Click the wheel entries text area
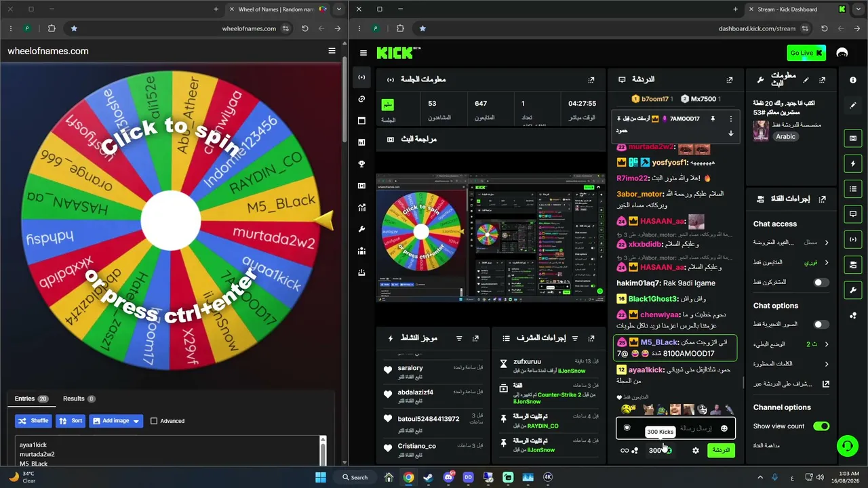The height and width of the screenshot is (488, 868). coord(170,451)
